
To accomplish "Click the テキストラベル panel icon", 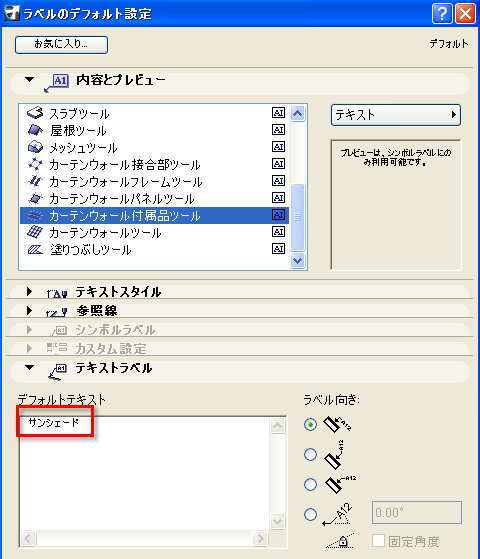I will (58, 371).
